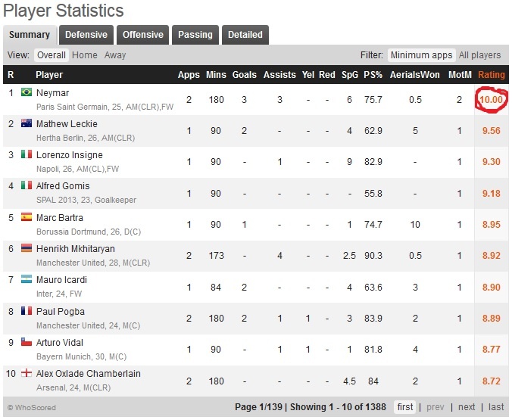
Task: Sort table by Assists column header
Action: point(279,75)
